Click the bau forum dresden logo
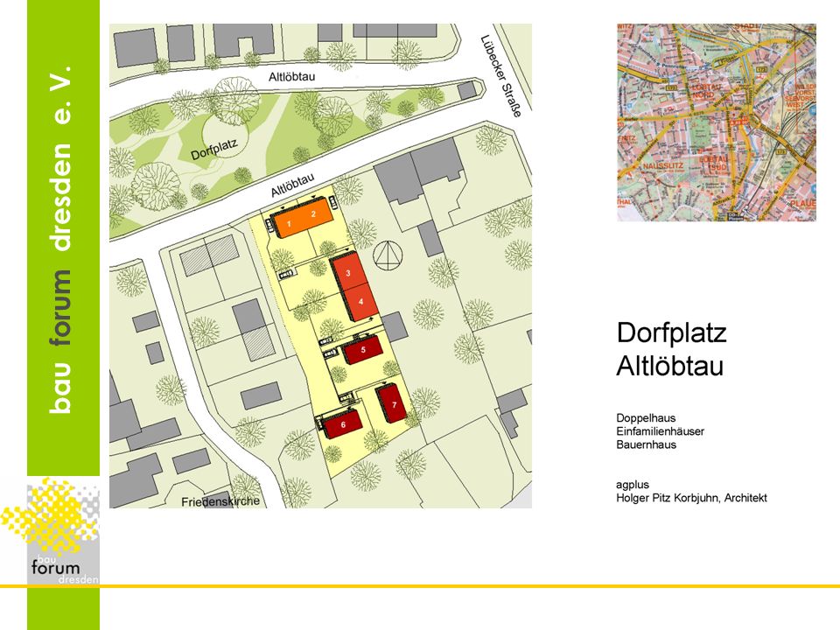 (x=51, y=532)
